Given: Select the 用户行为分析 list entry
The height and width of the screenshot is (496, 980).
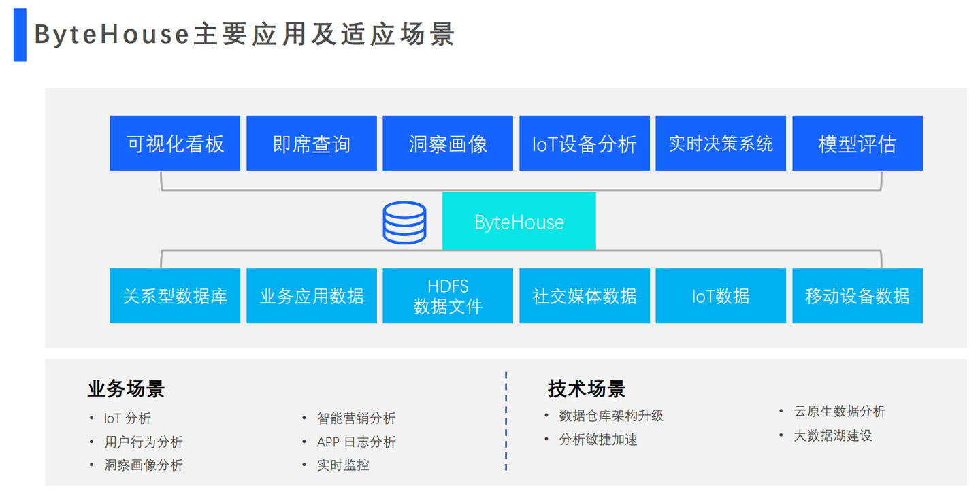Looking at the screenshot, I should 142,442.
